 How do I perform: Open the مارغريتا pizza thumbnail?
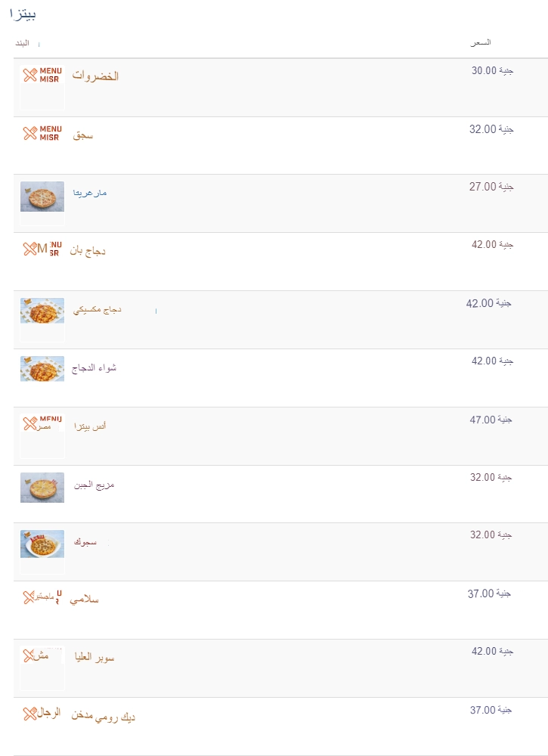coord(42,197)
